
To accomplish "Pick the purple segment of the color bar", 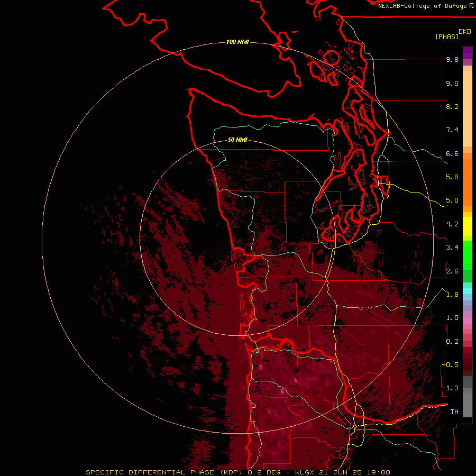I will pyautogui.click(x=467, y=53).
